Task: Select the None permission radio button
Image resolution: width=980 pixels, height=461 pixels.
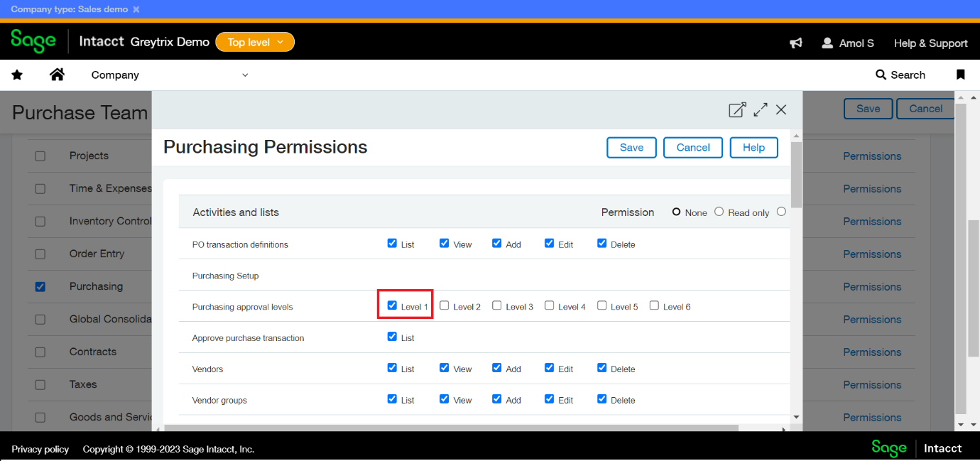Action: coord(677,212)
